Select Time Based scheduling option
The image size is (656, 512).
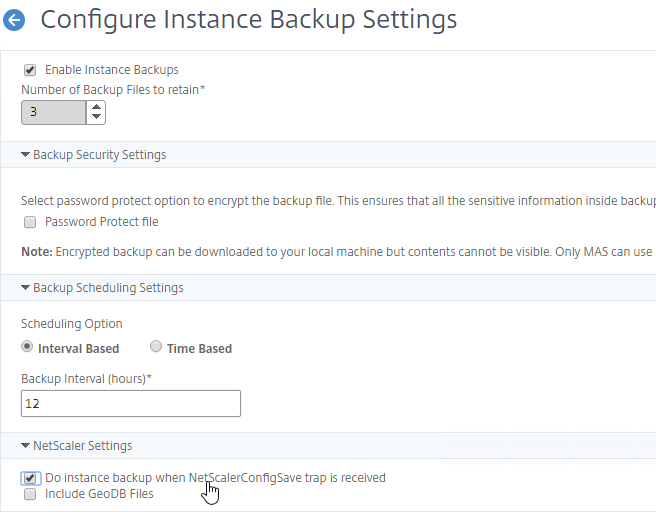tap(156, 346)
